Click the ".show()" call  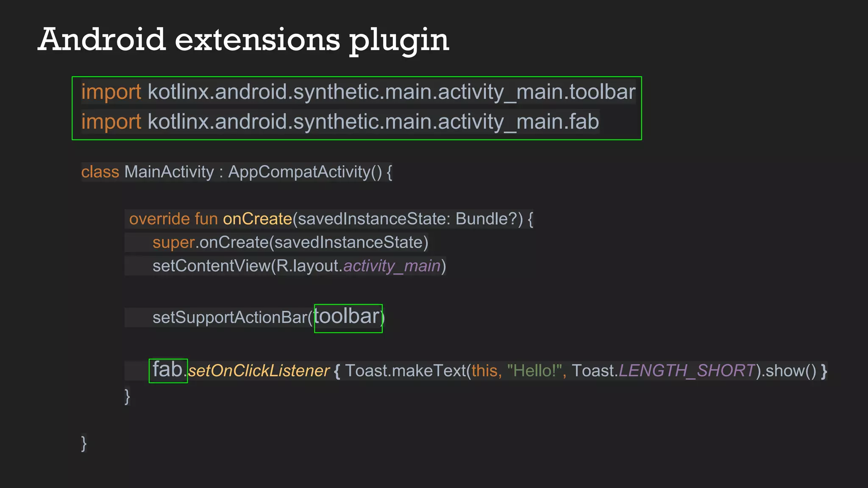pos(789,371)
